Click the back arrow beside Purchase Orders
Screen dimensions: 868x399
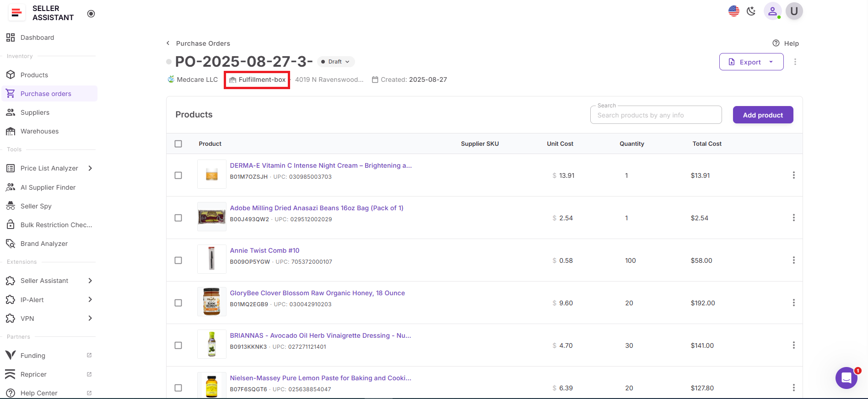click(168, 43)
